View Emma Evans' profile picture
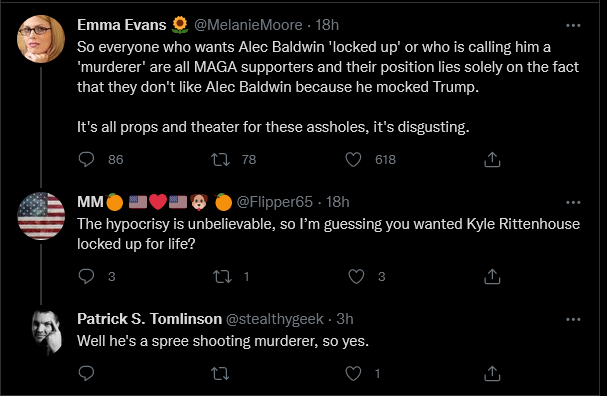 pos(41,39)
